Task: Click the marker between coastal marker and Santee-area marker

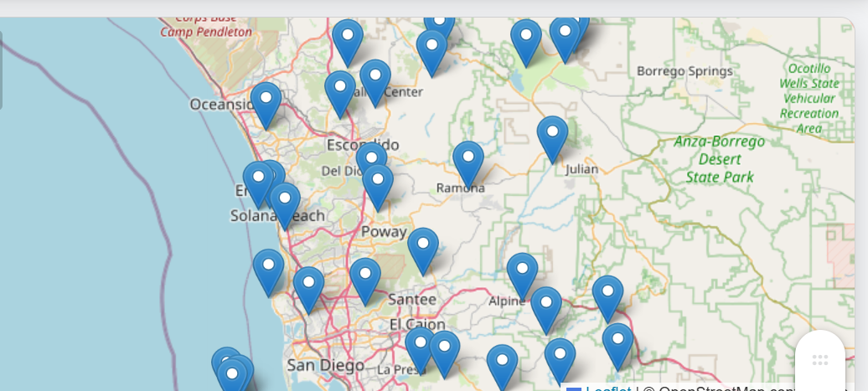Action: [309, 291]
